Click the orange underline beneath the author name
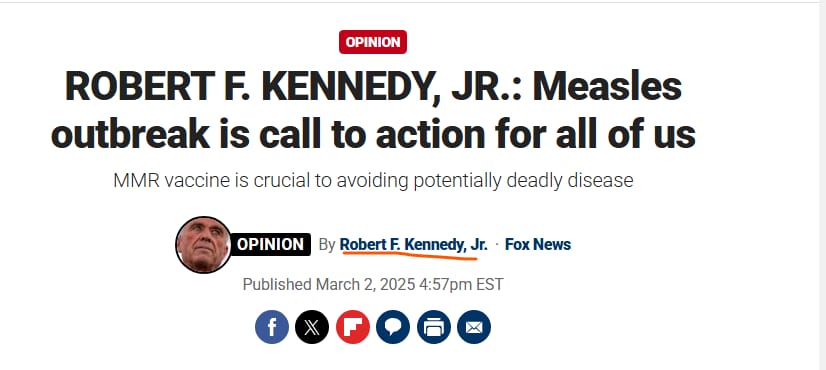Viewport: 826px width, 370px height. coord(410,257)
